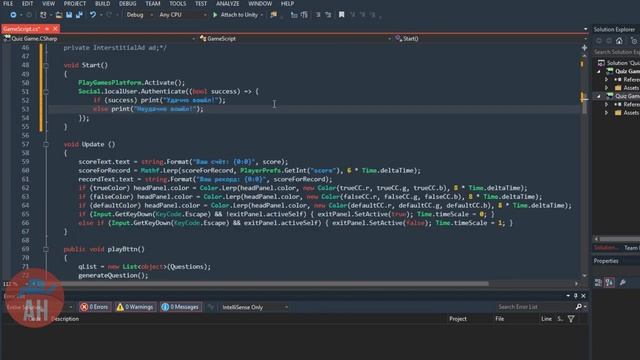
Task: Toggle the 0 Errors filter
Action: pos(95,307)
